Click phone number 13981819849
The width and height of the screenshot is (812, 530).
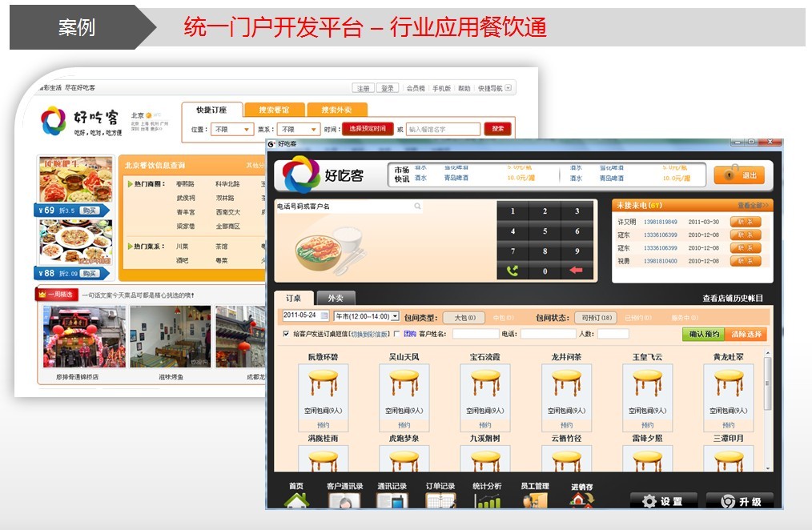click(661, 222)
